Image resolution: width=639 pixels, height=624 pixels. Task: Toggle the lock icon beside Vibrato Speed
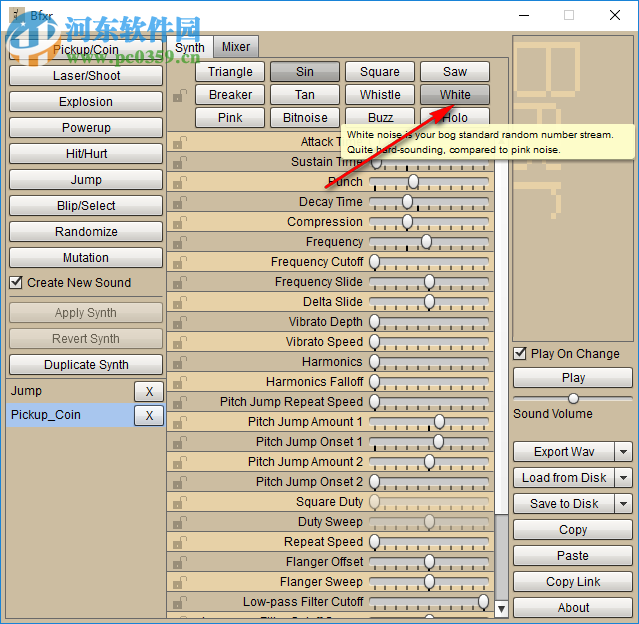[180, 342]
